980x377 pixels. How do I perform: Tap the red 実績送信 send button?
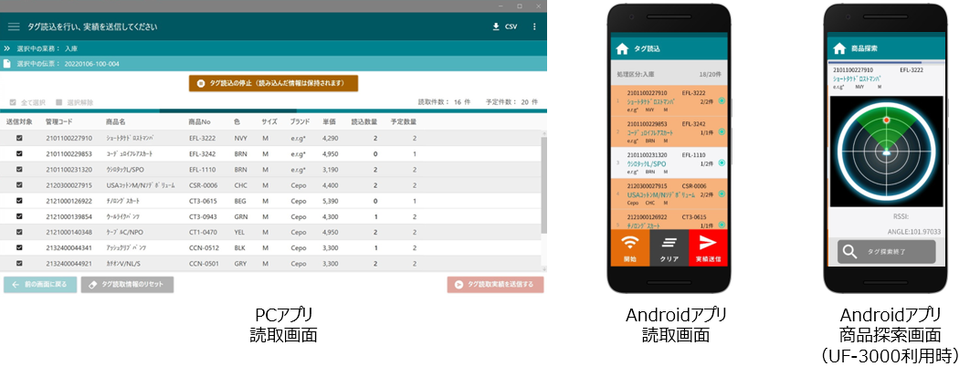708,246
